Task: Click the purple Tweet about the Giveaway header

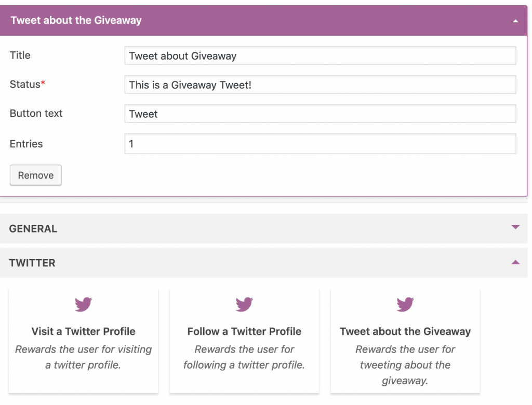Action: click(x=263, y=20)
